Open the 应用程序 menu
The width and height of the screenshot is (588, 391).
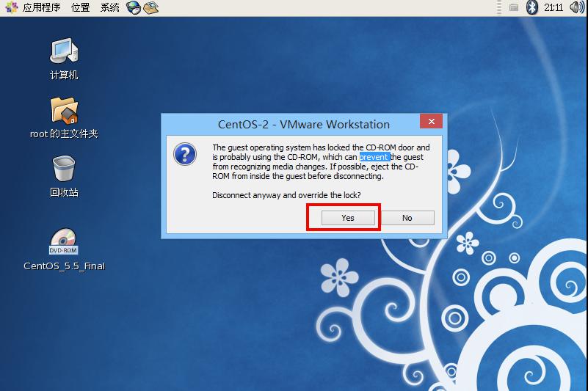click(34, 7)
